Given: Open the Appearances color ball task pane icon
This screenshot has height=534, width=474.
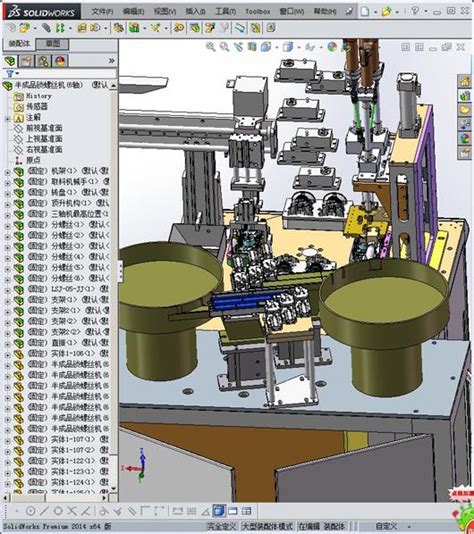Looking at the screenshot, I should coord(465,139).
